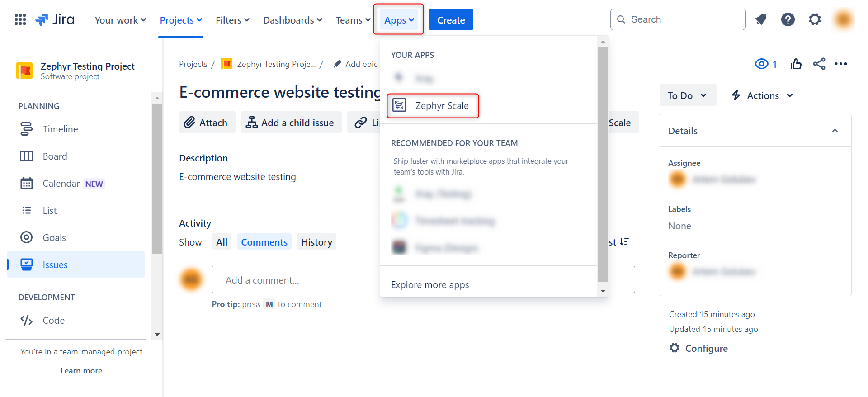Select the Comments activity filter
Image resolution: width=868 pixels, height=397 pixels.
tap(264, 242)
